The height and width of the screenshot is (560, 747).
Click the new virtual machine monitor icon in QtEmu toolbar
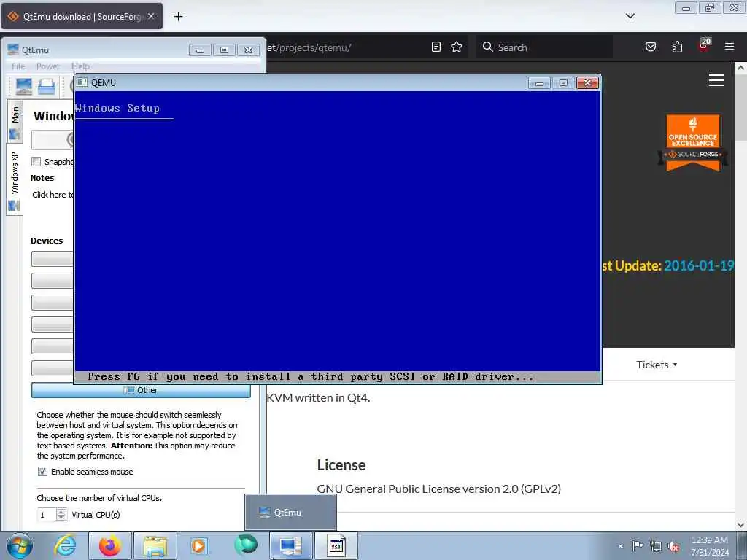pyautogui.click(x=24, y=86)
